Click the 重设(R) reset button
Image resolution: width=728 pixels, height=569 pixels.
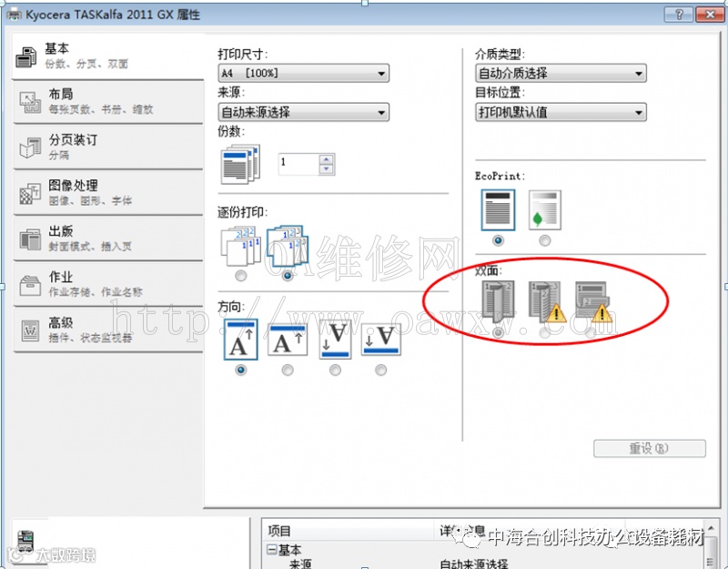tap(649, 449)
